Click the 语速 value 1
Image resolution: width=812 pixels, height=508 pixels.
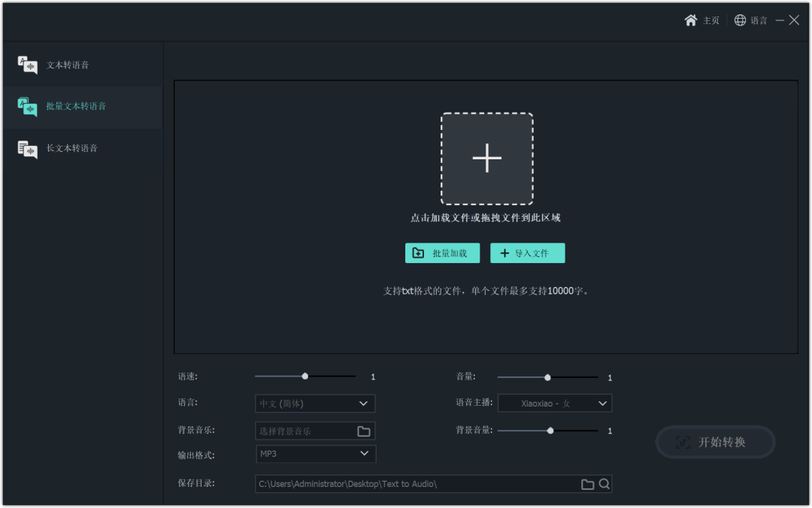pyautogui.click(x=373, y=377)
